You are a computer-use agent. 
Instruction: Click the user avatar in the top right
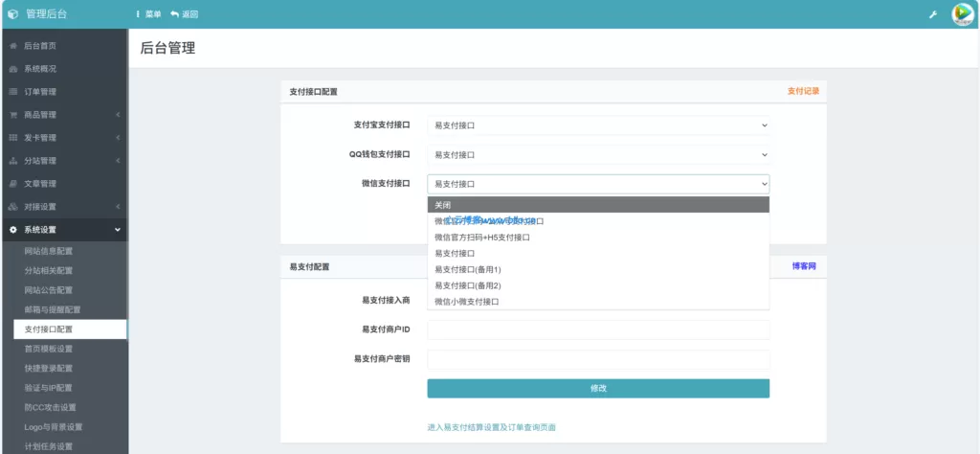pos(963,13)
